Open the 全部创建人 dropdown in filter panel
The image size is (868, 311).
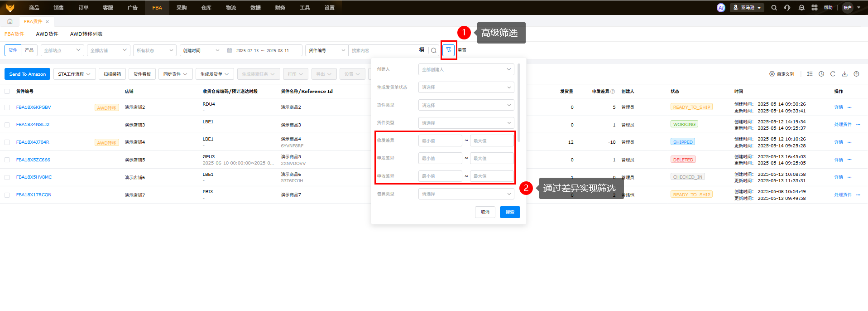[x=466, y=69]
